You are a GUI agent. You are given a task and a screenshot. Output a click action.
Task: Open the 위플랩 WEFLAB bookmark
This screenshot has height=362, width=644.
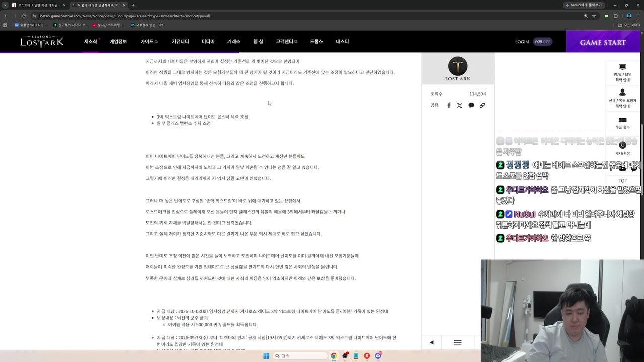click(x=30, y=25)
